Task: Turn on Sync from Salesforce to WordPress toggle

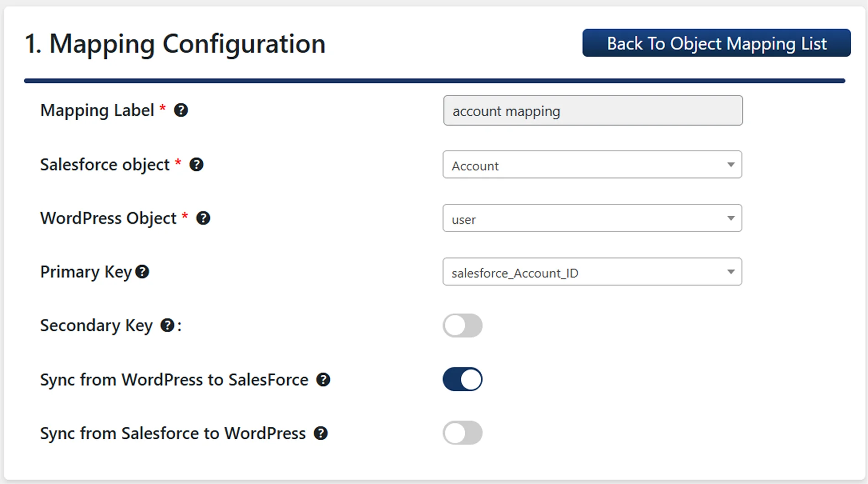Action: pyautogui.click(x=462, y=433)
